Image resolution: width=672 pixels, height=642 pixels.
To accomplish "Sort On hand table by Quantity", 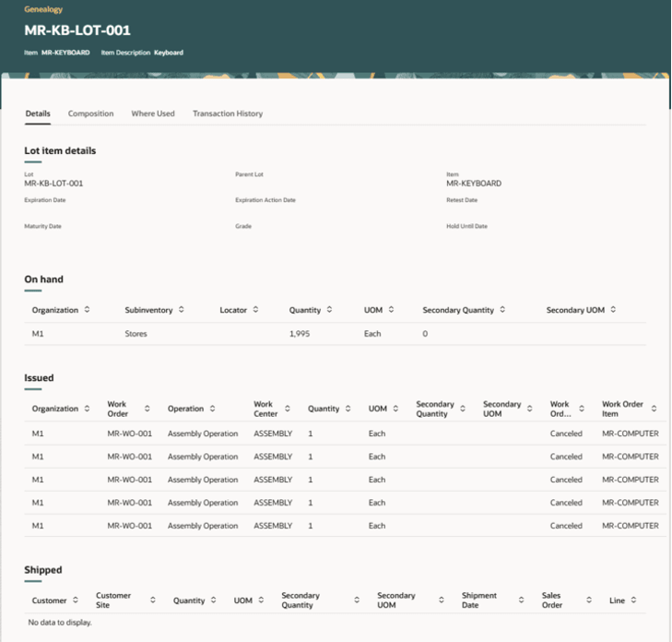I will (329, 310).
